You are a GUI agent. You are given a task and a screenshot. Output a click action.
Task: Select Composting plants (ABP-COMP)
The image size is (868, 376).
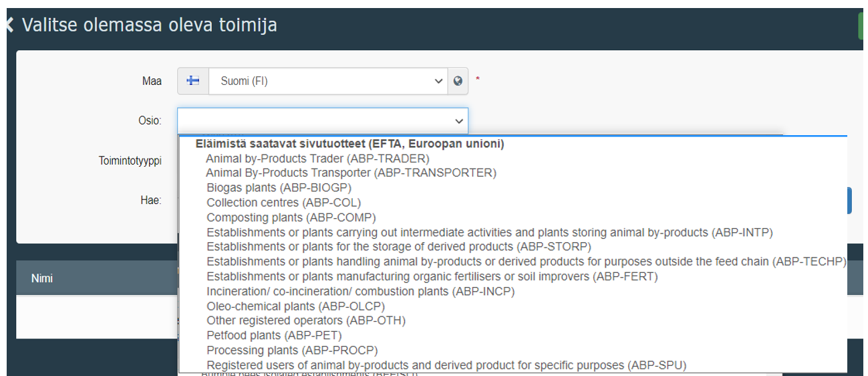pos(291,217)
